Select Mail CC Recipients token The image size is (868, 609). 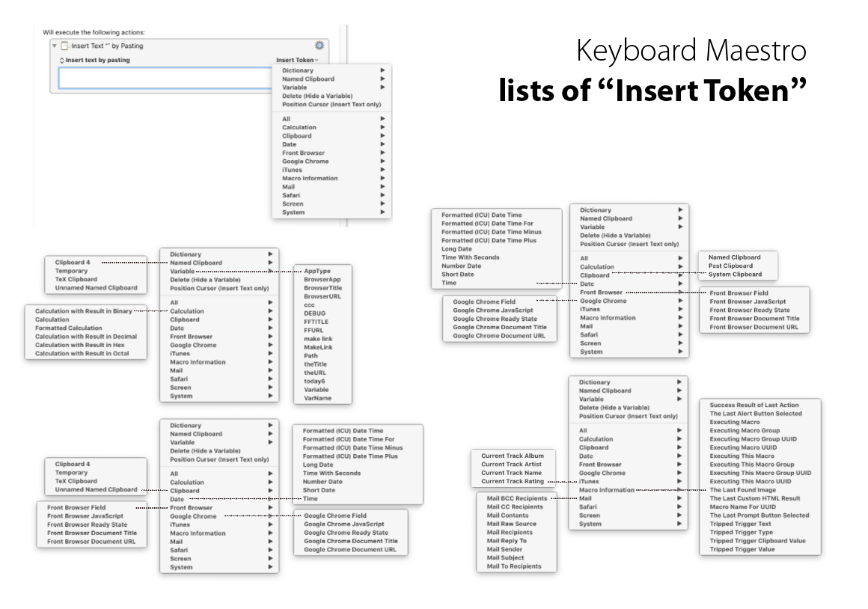[x=515, y=507]
